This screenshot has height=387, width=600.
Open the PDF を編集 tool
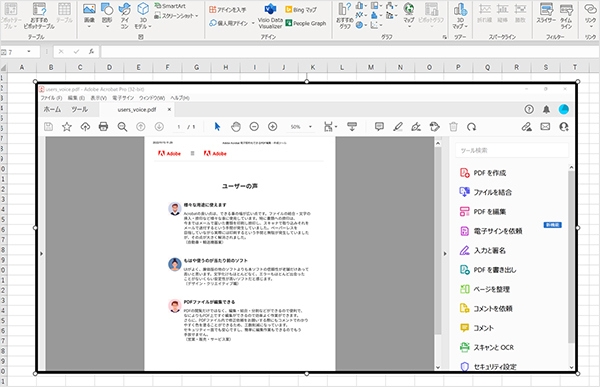(483, 212)
